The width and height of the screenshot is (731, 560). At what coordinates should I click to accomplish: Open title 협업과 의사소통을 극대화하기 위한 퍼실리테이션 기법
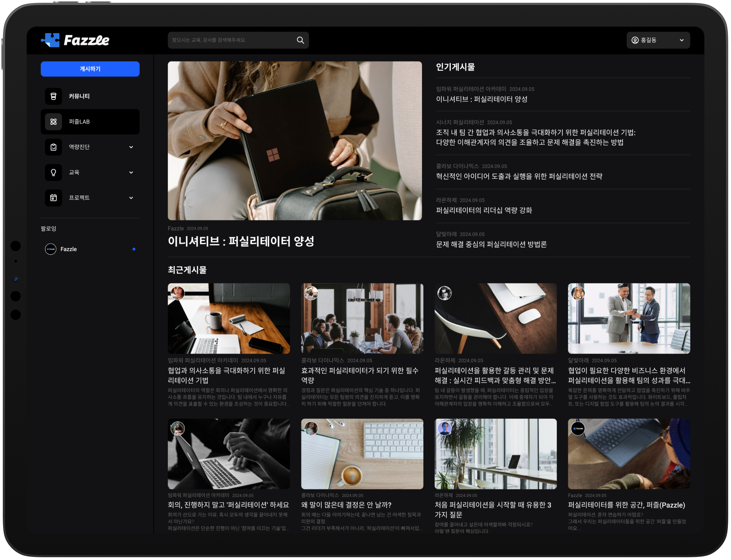tap(227, 375)
